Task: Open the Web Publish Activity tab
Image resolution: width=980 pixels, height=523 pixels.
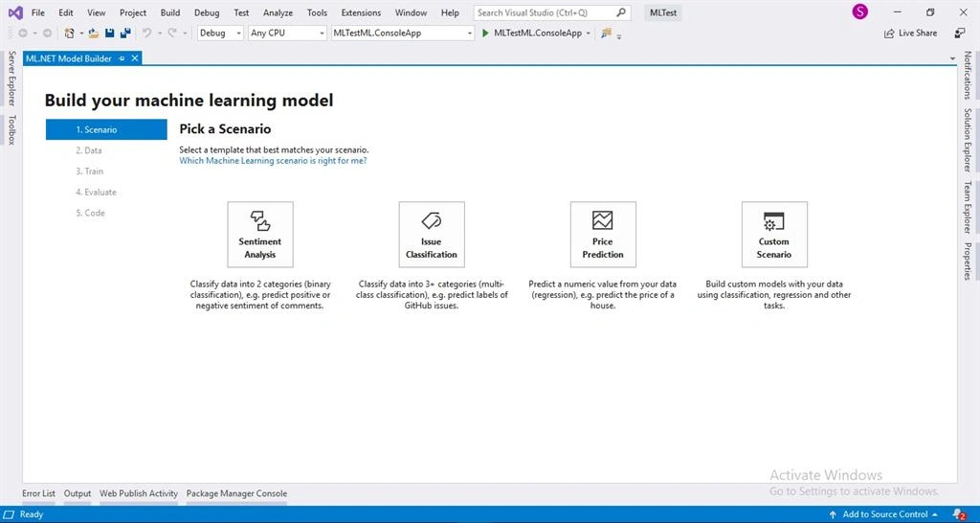Action: coord(139,493)
